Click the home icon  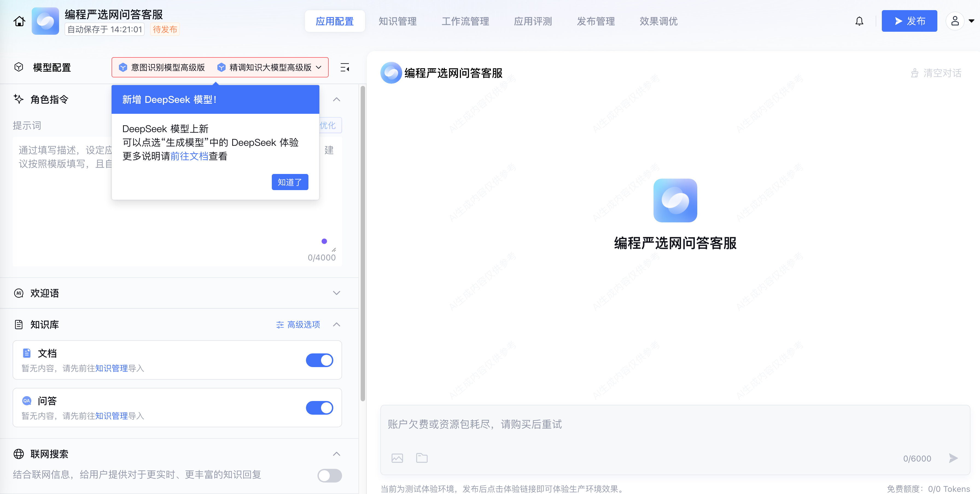coord(19,21)
